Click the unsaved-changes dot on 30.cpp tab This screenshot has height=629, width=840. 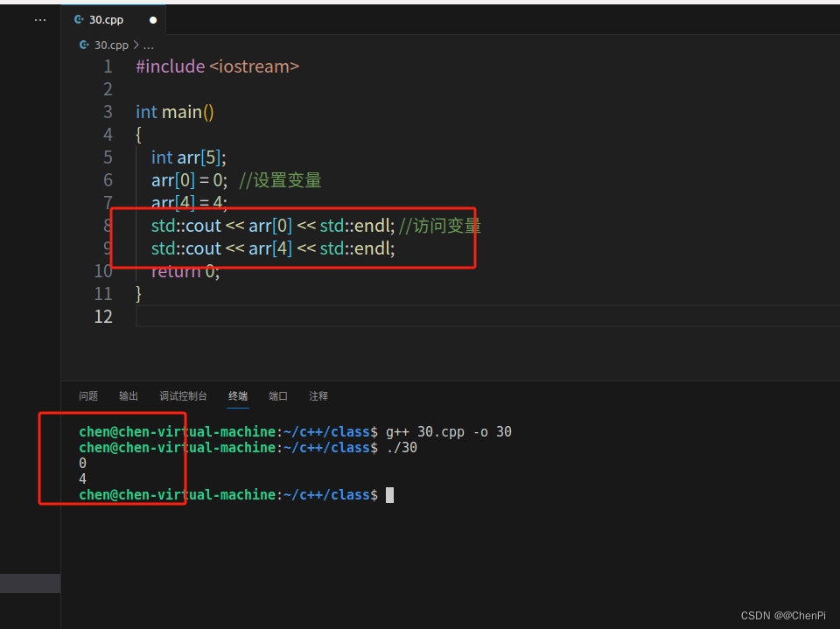[x=153, y=20]
